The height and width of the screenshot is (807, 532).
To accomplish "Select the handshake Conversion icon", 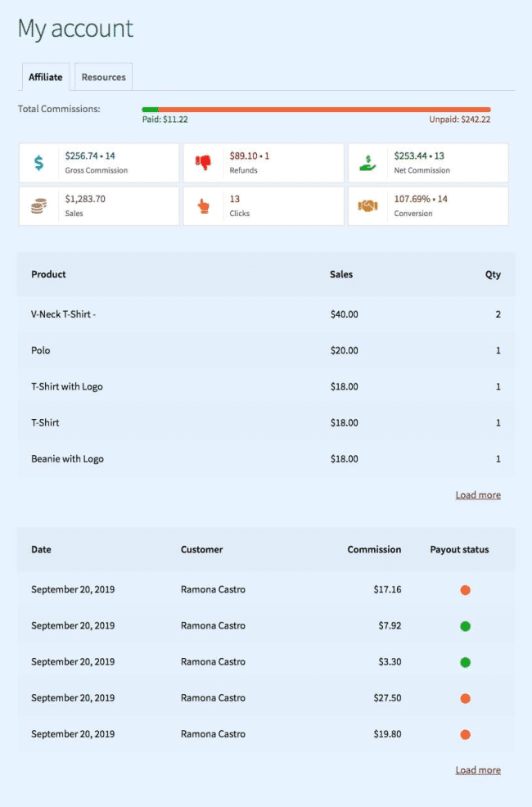I will click(x=367, y=205).
